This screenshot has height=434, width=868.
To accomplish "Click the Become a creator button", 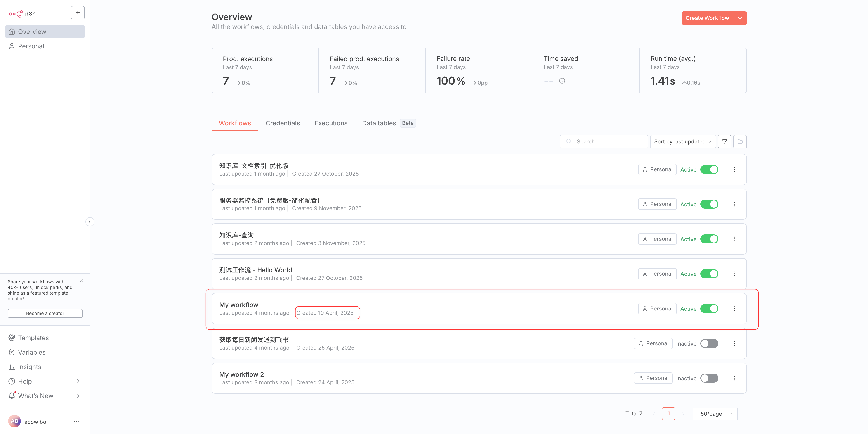I will pos(45,313).
